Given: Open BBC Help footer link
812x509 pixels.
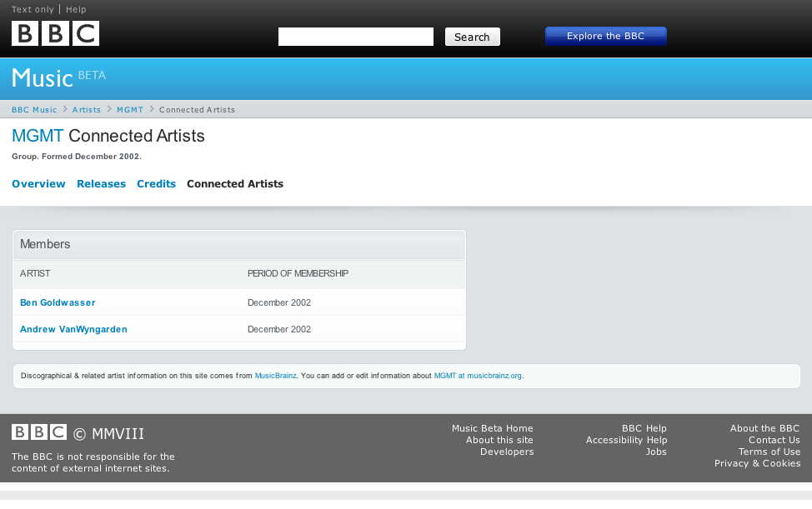Looking at the screenshot, I should tap(644, 428).
